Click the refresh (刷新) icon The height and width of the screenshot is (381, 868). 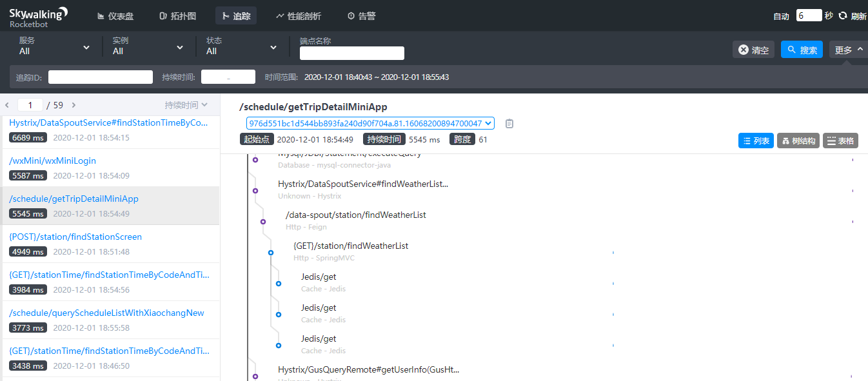[x=842, y=16]
